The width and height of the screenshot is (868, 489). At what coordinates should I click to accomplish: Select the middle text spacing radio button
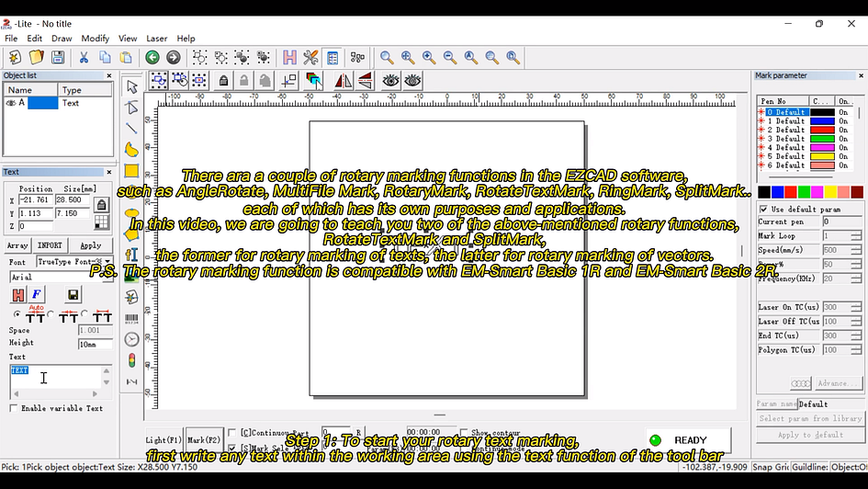(51, 314)
